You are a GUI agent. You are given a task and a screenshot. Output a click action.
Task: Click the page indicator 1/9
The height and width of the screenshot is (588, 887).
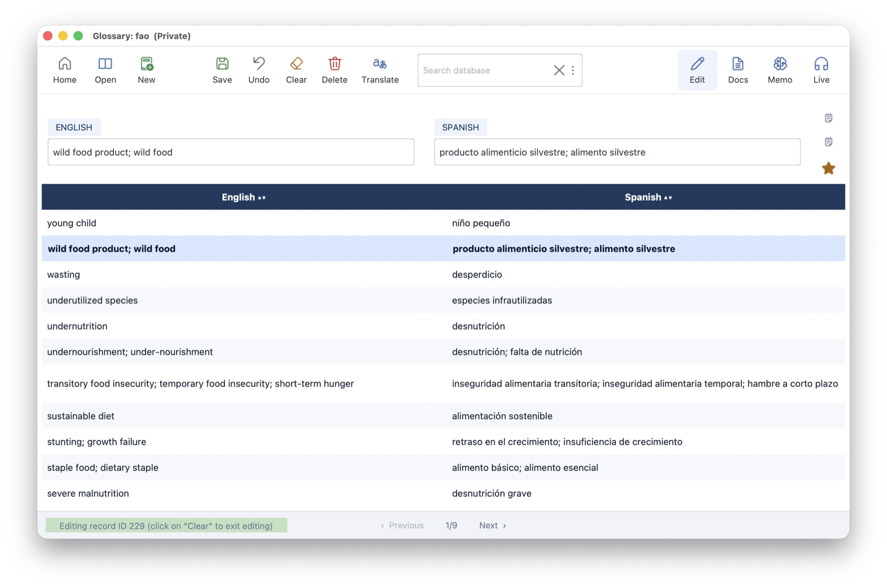pyautogui.click(x=451, y=525)
